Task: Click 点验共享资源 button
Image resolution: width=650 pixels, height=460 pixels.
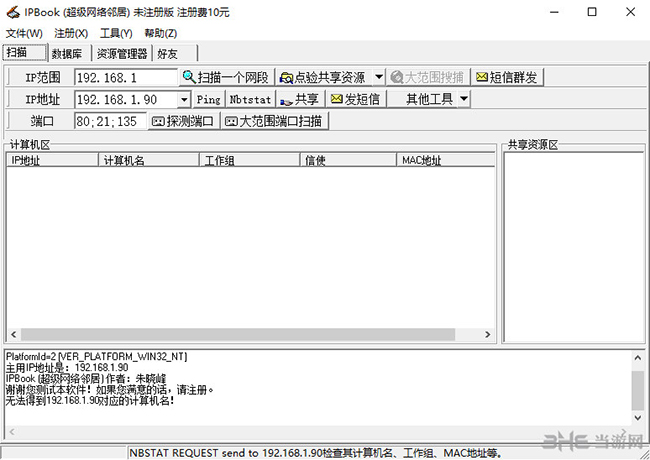Action: pyautogui.click(x=324, y=77)
